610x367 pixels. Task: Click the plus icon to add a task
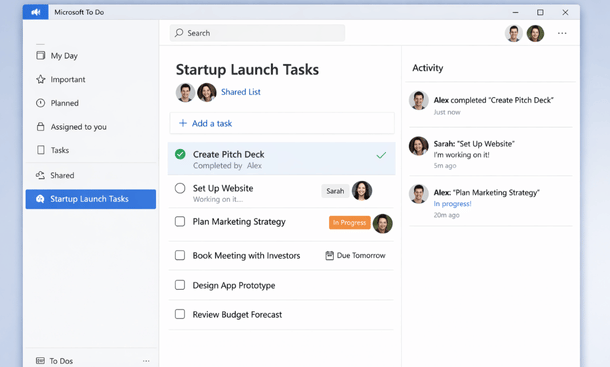click(x=182, y=123)
